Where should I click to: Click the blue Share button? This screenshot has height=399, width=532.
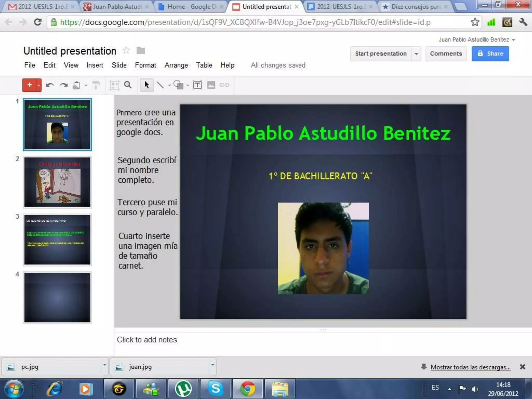[490, 54]
